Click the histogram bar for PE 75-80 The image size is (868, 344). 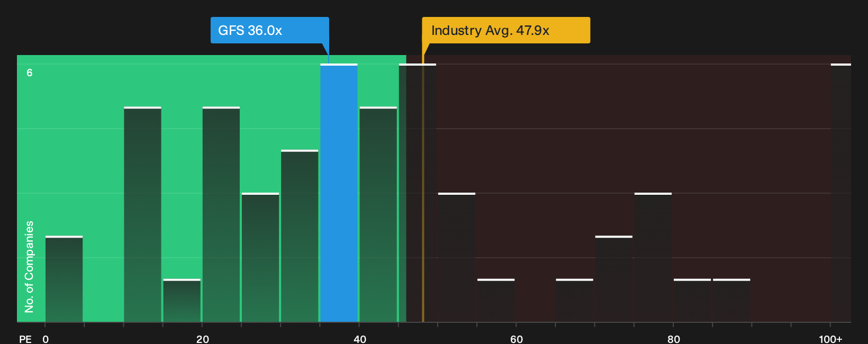coord(653,257)
